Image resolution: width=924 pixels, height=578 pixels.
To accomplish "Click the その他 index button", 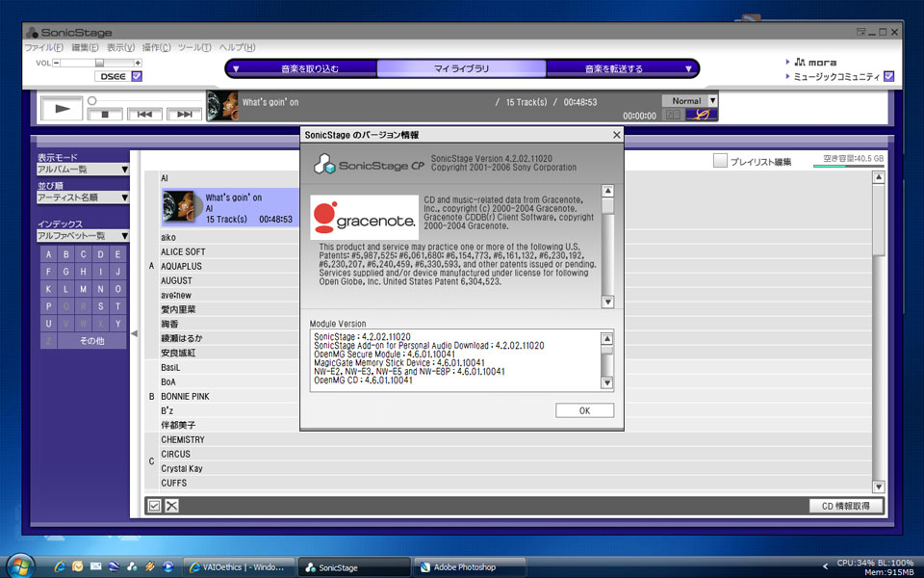I will pos(92,340).
